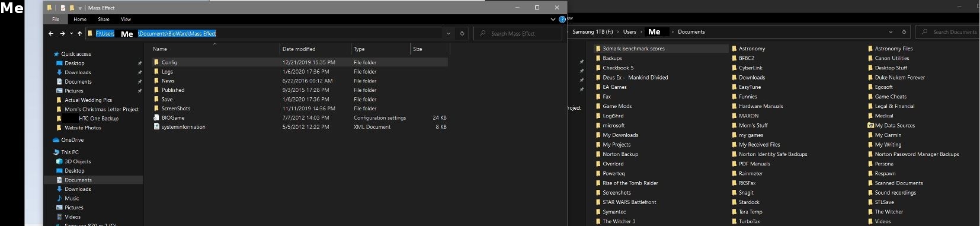Image resolution: width=980 pixels, height=226 pixels.
Task: Open the Home ribbon tab
Action: (80, 19)
